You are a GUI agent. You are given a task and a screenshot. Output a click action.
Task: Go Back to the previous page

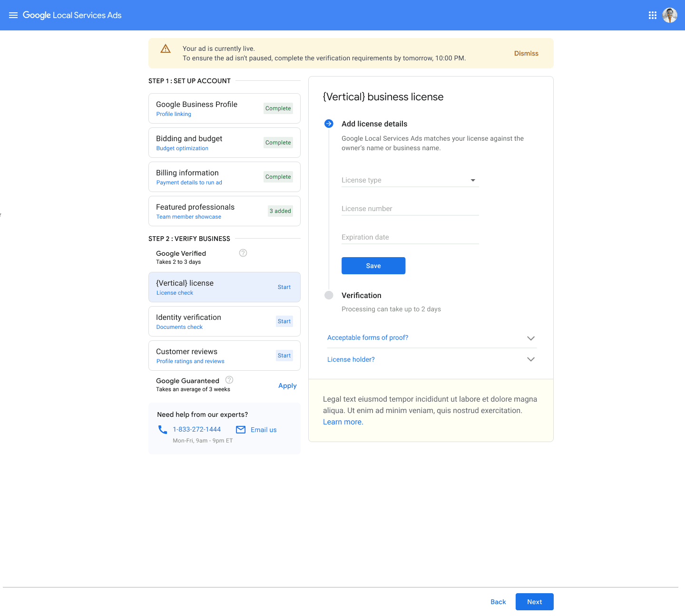tap(498, 602)
